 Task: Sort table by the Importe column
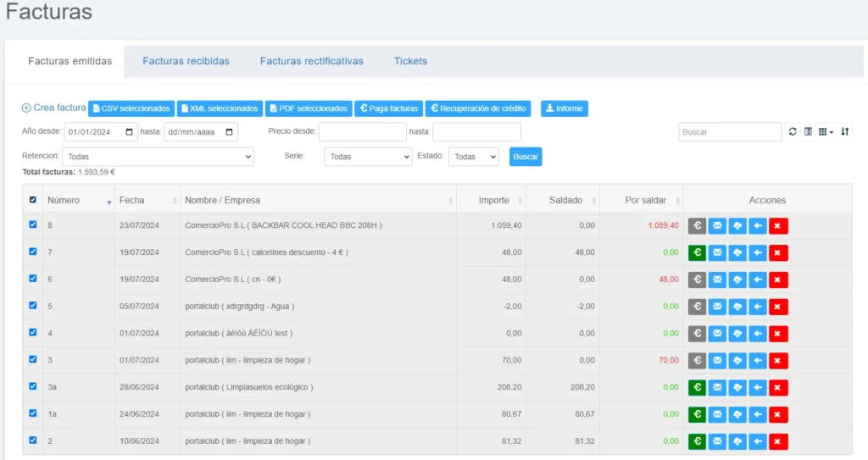click(491, 201)
